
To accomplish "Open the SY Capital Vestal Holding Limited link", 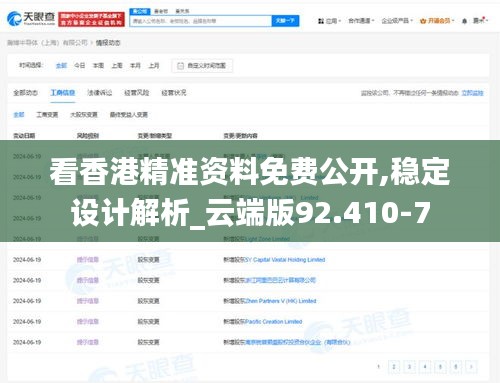I will (285, 260).
